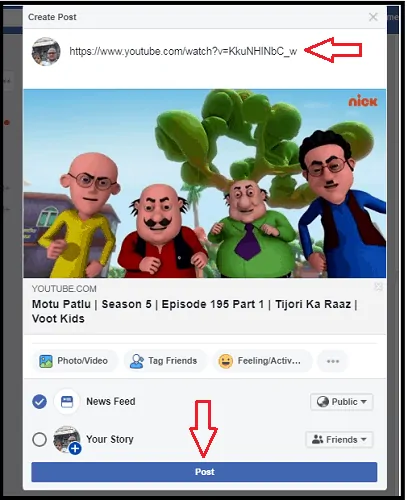The image size is (408, 500).
Task: Open the Feeling/Activity option
Action: pyautogui.click(x=262, y=361)
